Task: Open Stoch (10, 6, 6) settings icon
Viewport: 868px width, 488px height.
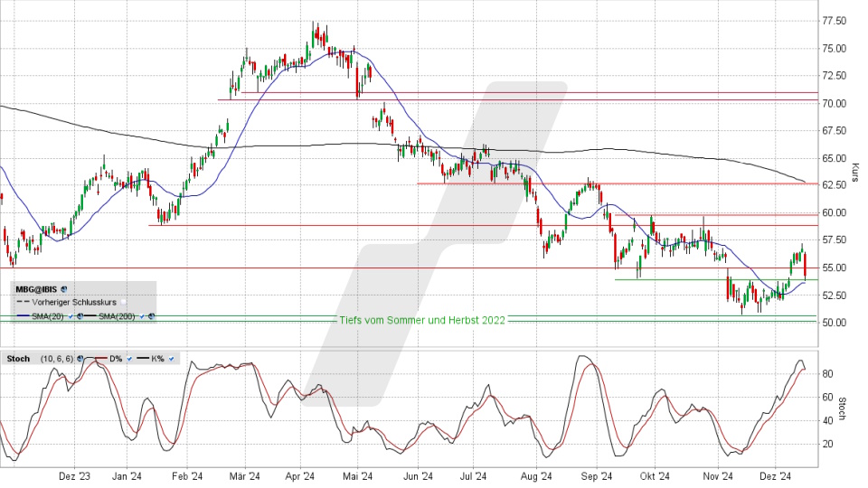Action: coord(80,359)
